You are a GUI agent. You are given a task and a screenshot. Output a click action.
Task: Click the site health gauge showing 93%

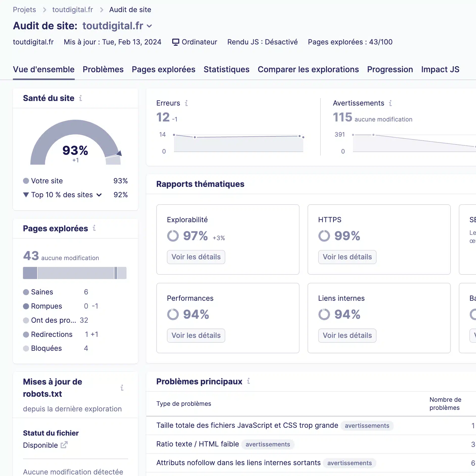[x=76, y=142]
